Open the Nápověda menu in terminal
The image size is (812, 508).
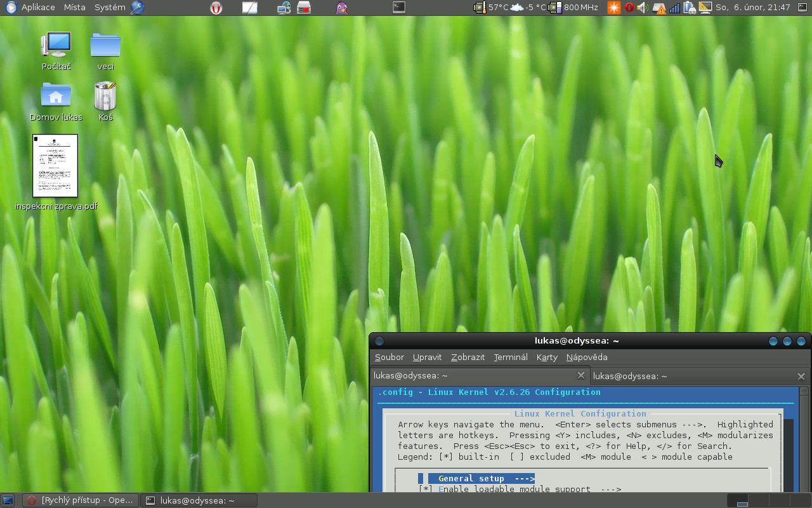(x=587, y=357)
